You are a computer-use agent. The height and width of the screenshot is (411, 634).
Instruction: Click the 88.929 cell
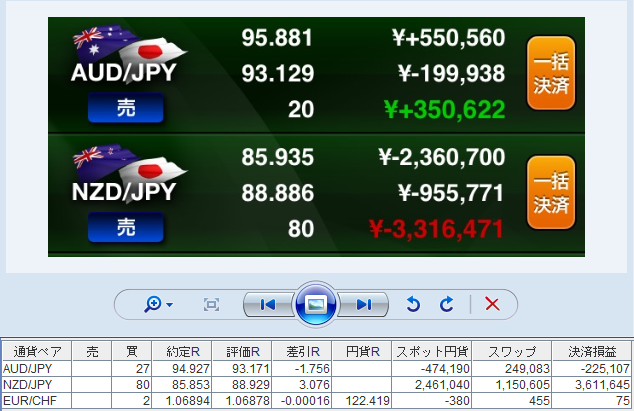point(242,384)
